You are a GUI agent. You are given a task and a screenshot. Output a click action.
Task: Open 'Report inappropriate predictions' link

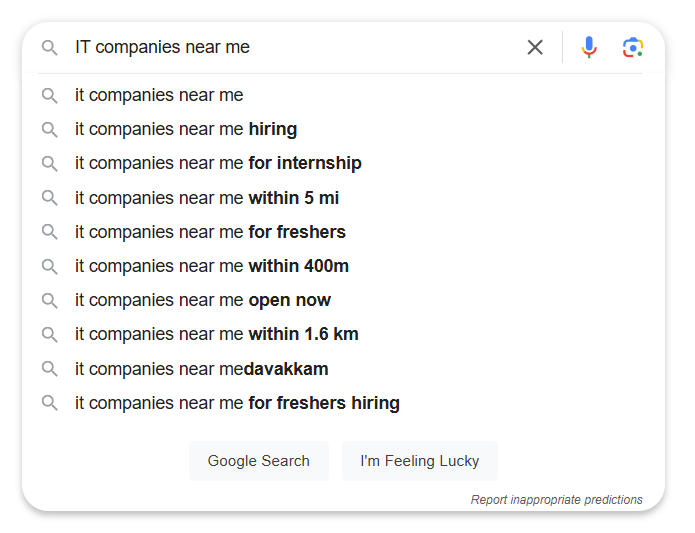pos(556,500)
